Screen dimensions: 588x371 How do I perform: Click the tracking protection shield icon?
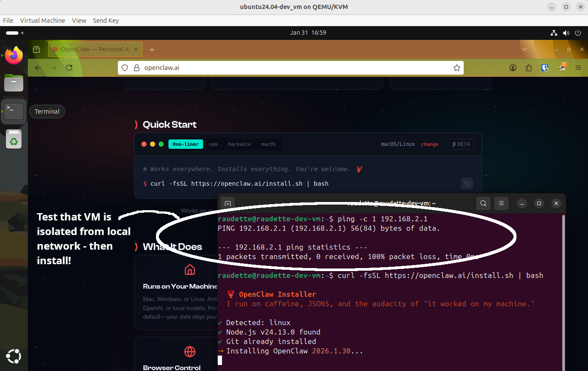click(125, 68)
